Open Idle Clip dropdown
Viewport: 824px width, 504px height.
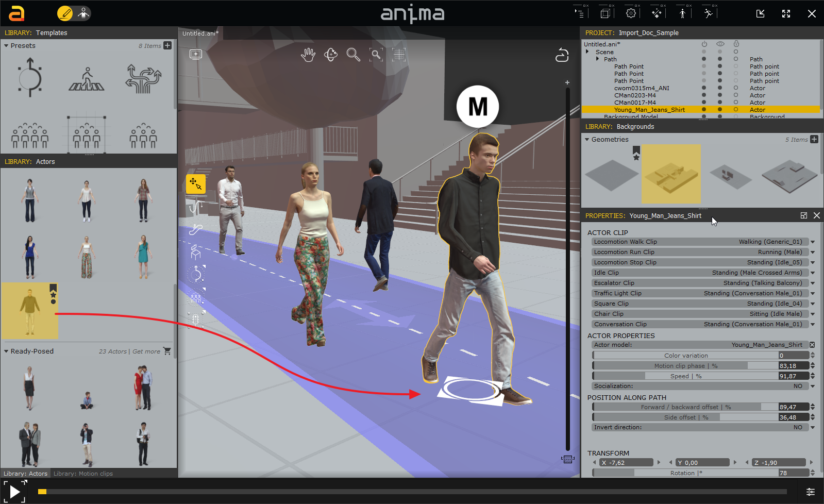813,273
